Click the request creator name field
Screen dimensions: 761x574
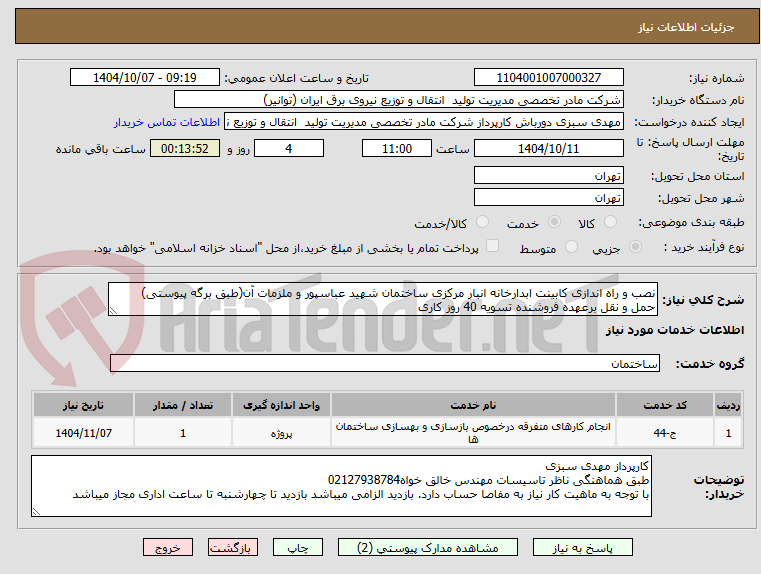(423, 122)
